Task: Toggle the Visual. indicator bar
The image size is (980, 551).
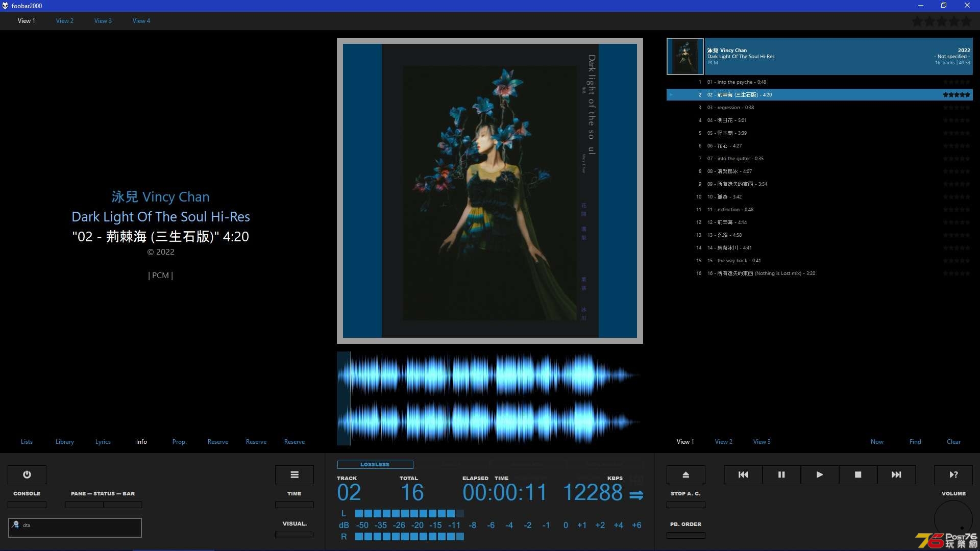Action: click(x=295, y=535)
